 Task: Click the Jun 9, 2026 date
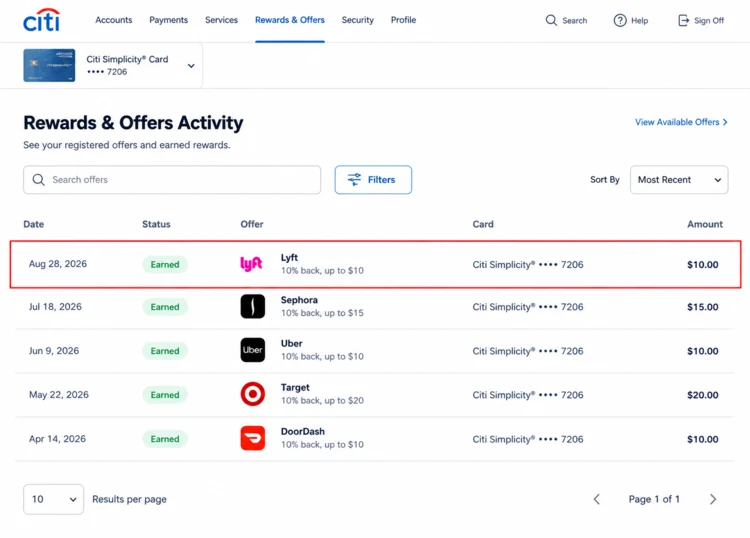(54, 351)
